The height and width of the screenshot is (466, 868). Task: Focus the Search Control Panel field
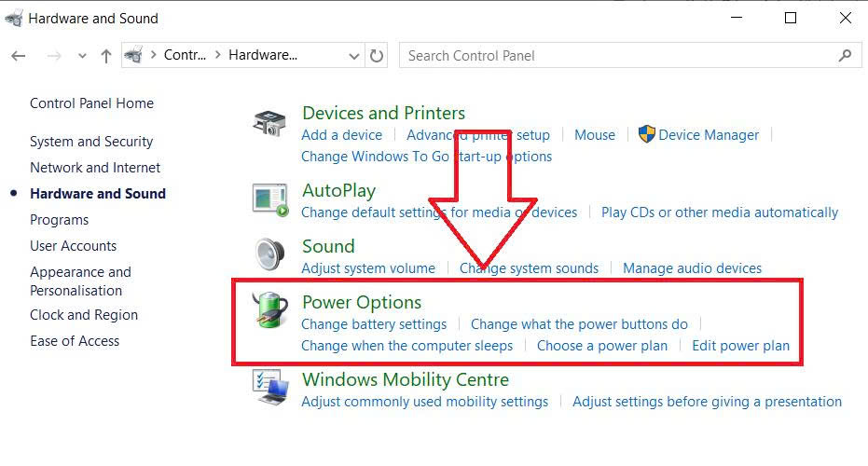pyautogui.click(x=630, y=55)
